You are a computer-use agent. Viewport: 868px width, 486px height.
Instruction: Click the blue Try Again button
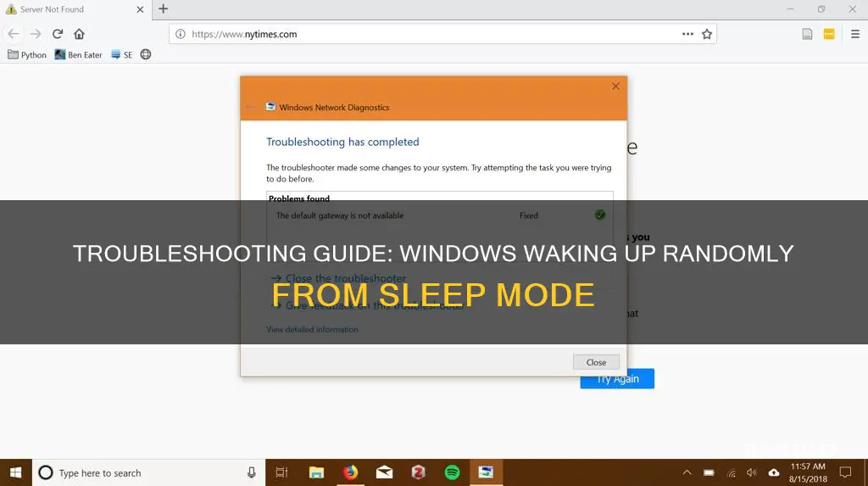[617, 379]
